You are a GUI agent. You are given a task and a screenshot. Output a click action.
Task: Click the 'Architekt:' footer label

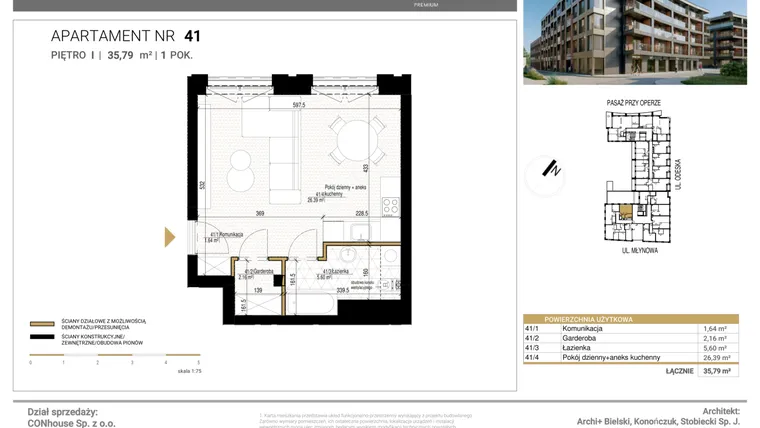pos(721,411)
